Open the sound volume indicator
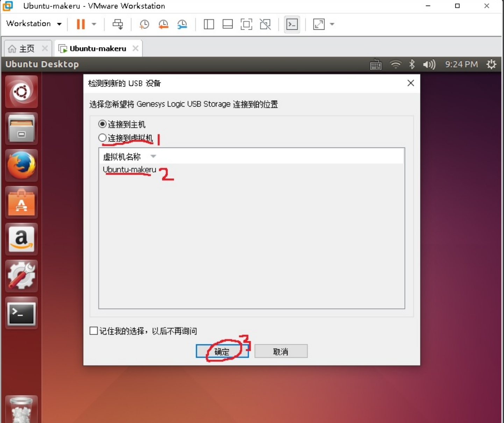504x423 pixels. click(x=429, y=65)
